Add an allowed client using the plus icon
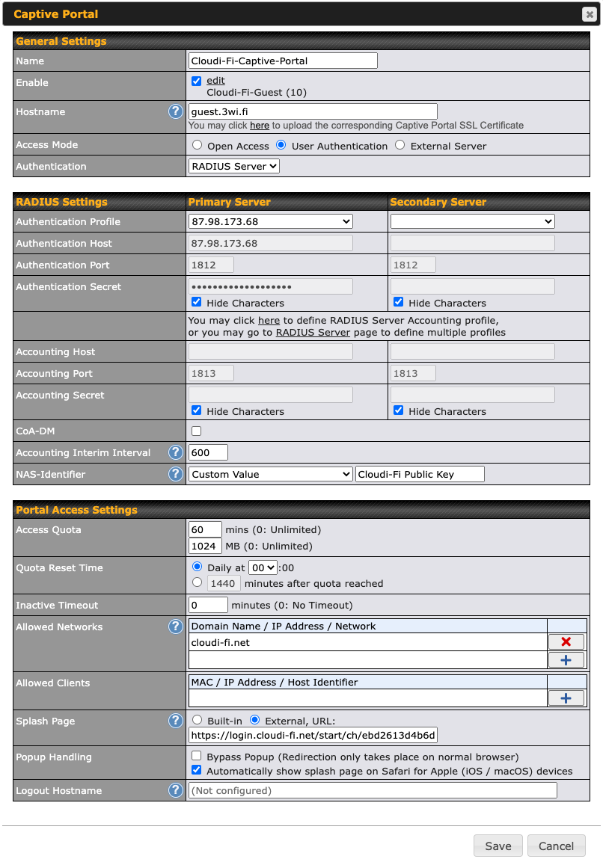This screenshot has width=603, height=868. pos(566,698)
